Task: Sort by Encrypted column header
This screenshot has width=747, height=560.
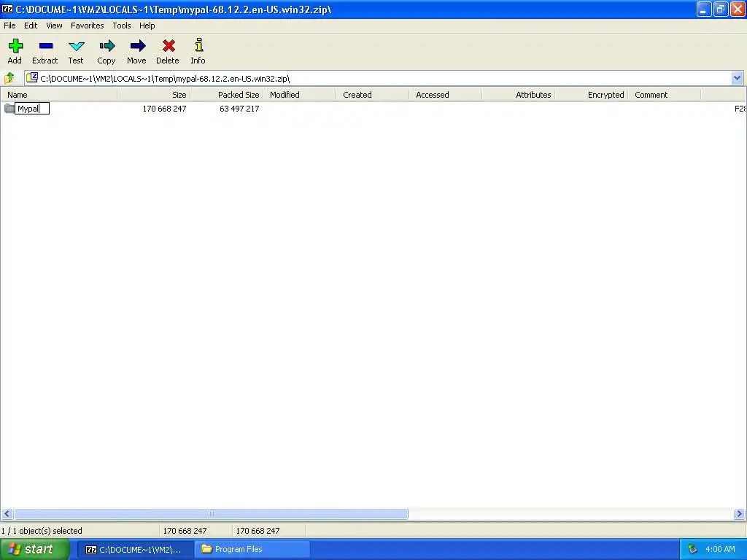Action: click(x=592, y=95)
